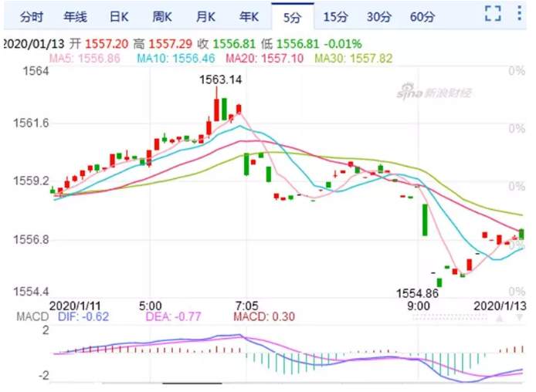Switch to 15分 interval
The image size is (536, 392).
335,16
